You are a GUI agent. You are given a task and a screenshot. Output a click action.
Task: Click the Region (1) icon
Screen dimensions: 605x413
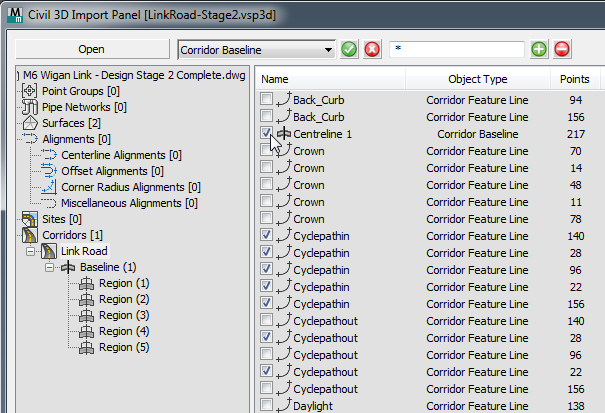coord(86,284)
